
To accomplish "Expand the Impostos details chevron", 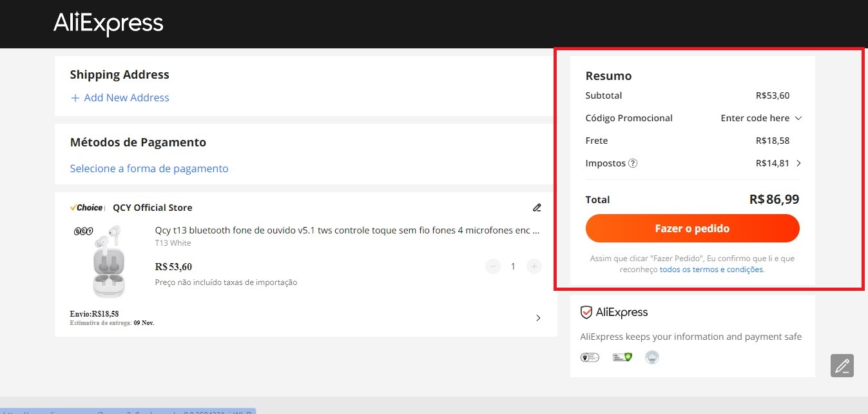I will [x=798, y=163].
